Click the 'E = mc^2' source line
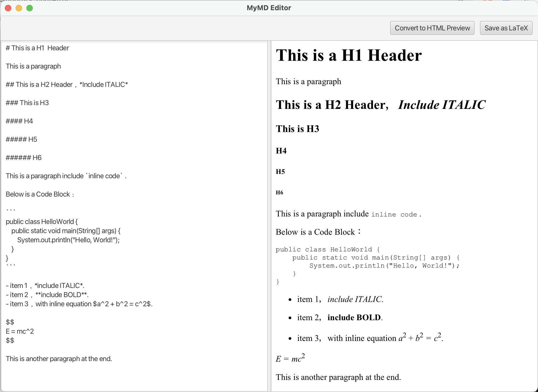The image size is (538, 392). click(20, 331)
